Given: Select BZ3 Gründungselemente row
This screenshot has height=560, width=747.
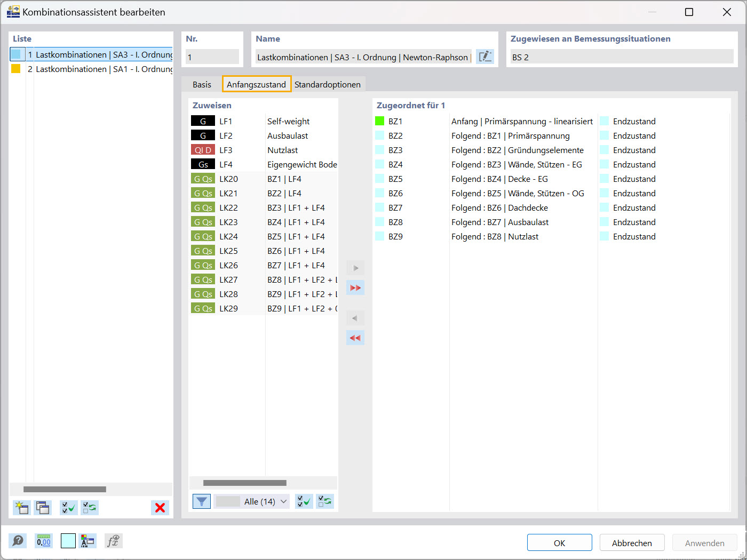Looking at the screenshot, I should coord(551,150).
